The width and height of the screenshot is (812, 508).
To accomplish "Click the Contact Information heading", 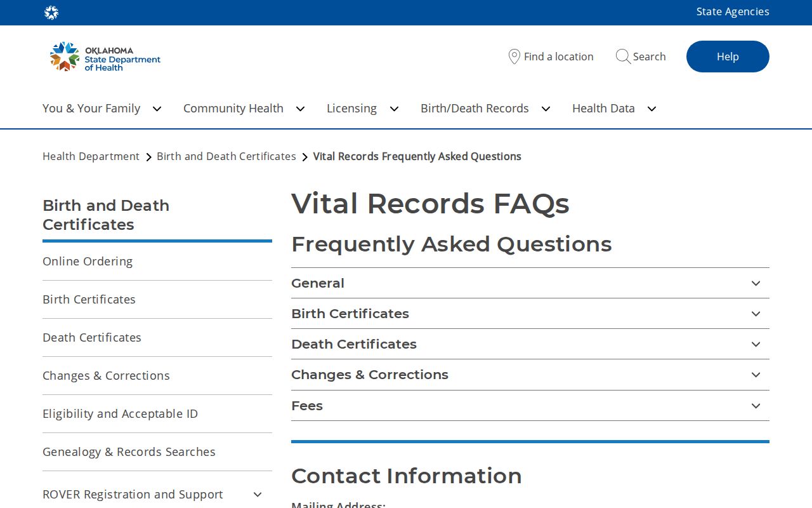I will tap(407, 476).
